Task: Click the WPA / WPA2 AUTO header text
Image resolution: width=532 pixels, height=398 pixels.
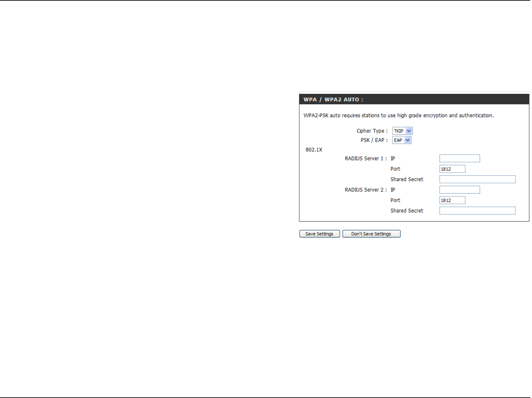Action: 333,99
